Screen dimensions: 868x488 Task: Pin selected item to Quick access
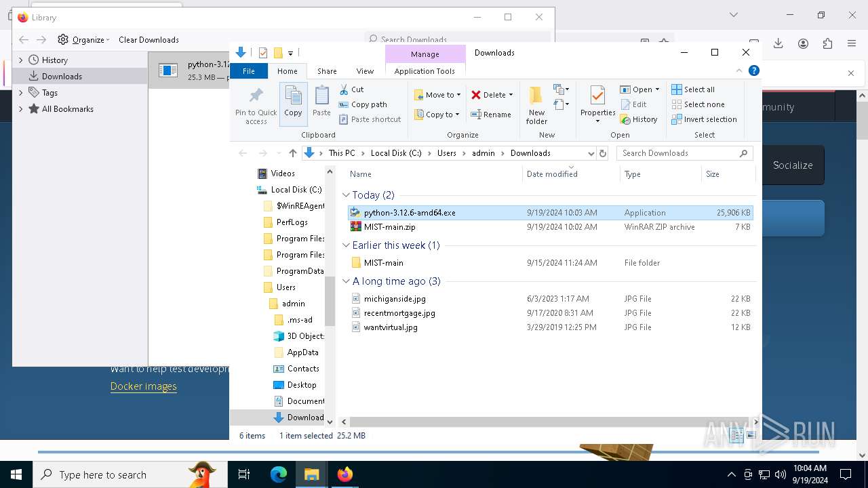[256, 105]
